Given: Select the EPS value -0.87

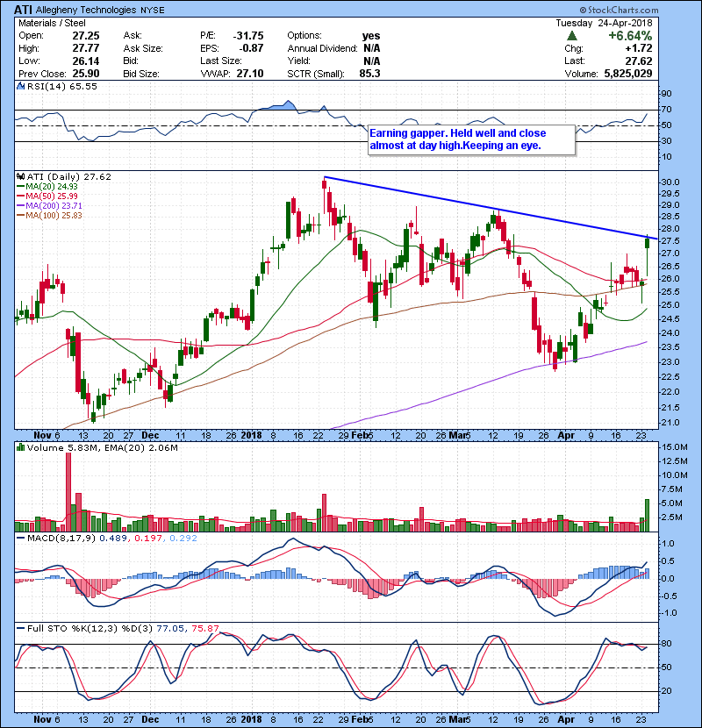Looking at the screenshot, I should 251,48.
